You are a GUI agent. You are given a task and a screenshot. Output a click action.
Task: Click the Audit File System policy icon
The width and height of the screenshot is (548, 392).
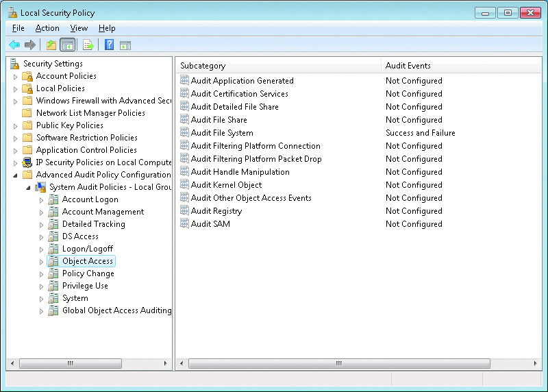184,132
